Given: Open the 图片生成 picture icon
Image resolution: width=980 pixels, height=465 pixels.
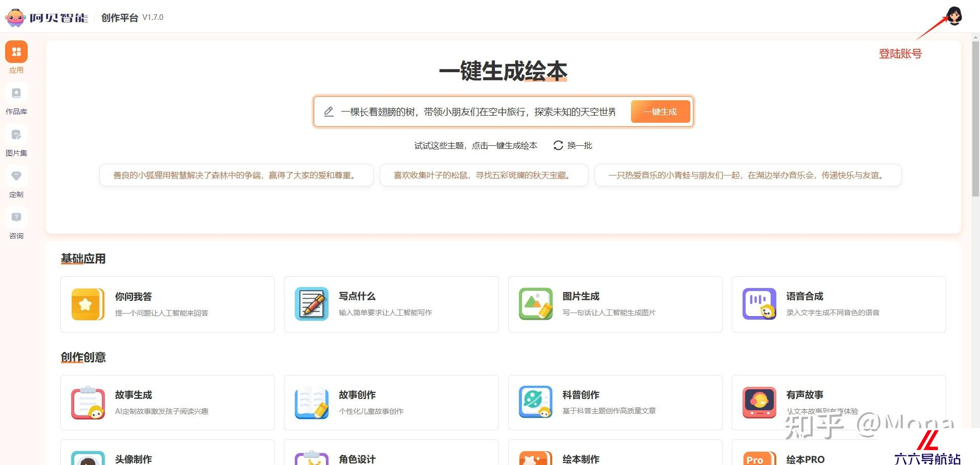Looking at the screenshot, I should point(535,304).
